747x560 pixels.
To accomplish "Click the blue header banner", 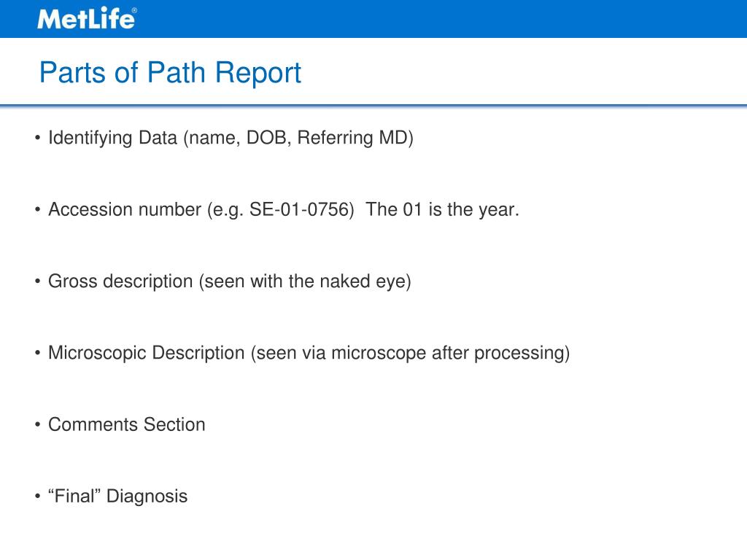I will tap(373, 18).
